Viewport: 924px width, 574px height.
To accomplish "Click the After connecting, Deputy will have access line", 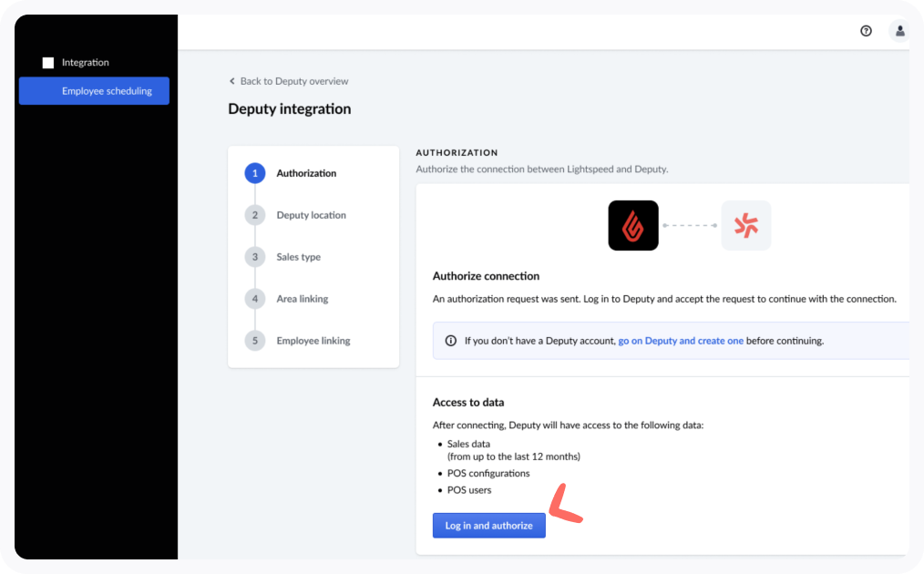I will coord(568,425).
